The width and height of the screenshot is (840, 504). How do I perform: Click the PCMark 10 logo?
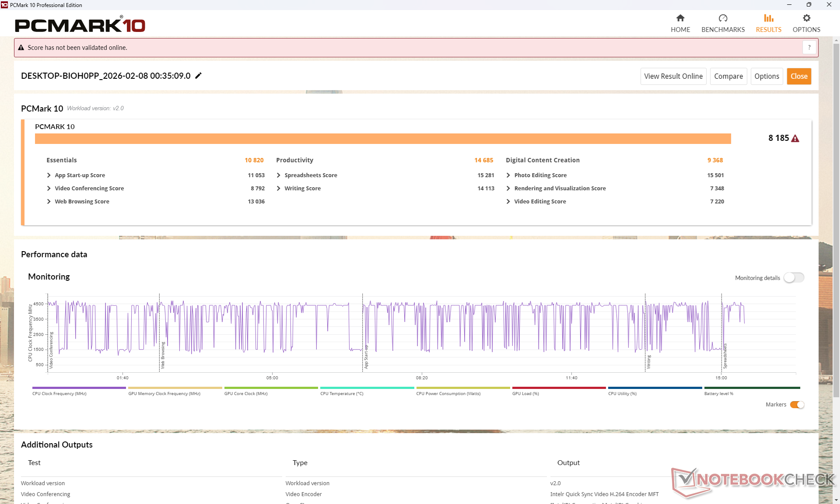tap(80, 25)
